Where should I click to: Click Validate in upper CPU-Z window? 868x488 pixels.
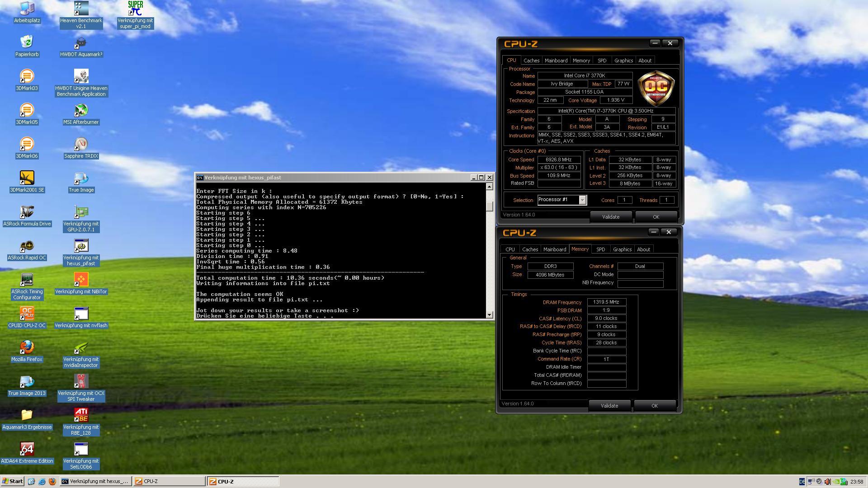[611, 217]
